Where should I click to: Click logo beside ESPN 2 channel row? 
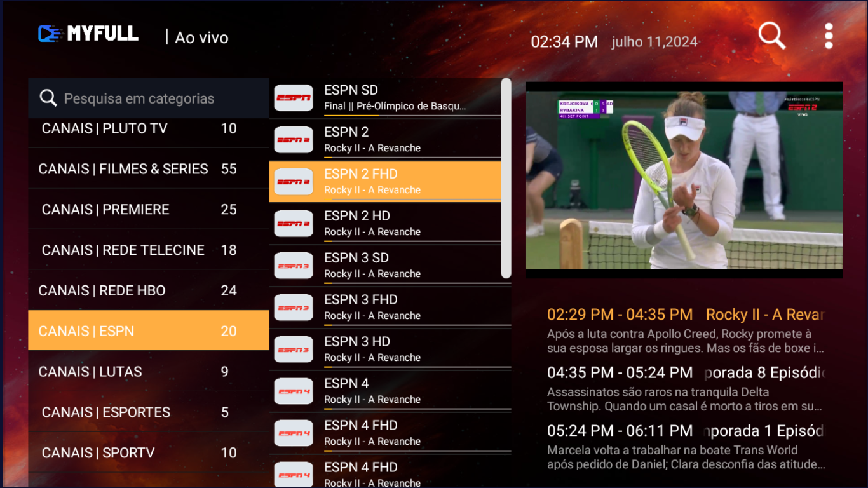[x=294, y=140]
